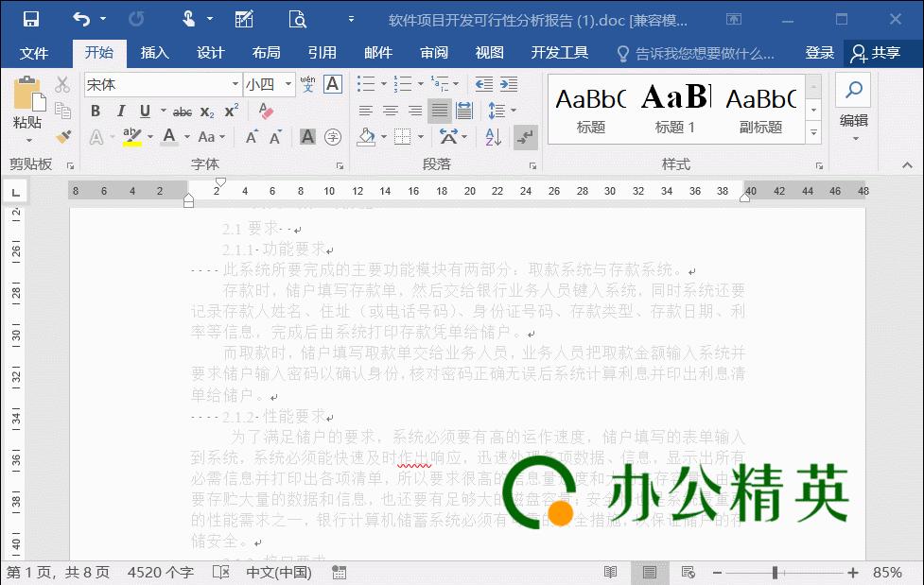Screen dimensions: 924x585
Task: Sort paragraphs with the A-Z sort icon
Action: coord(493,137)
